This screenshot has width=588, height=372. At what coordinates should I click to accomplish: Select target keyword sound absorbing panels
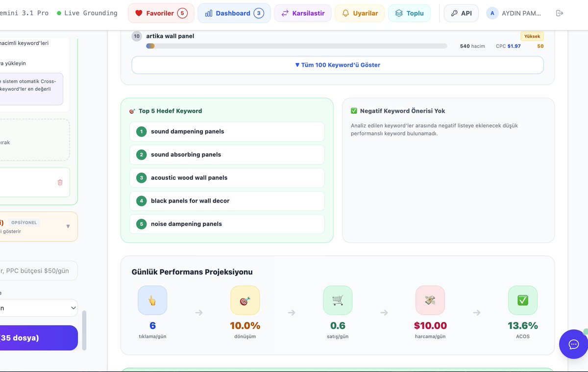[x=227, y=154]
